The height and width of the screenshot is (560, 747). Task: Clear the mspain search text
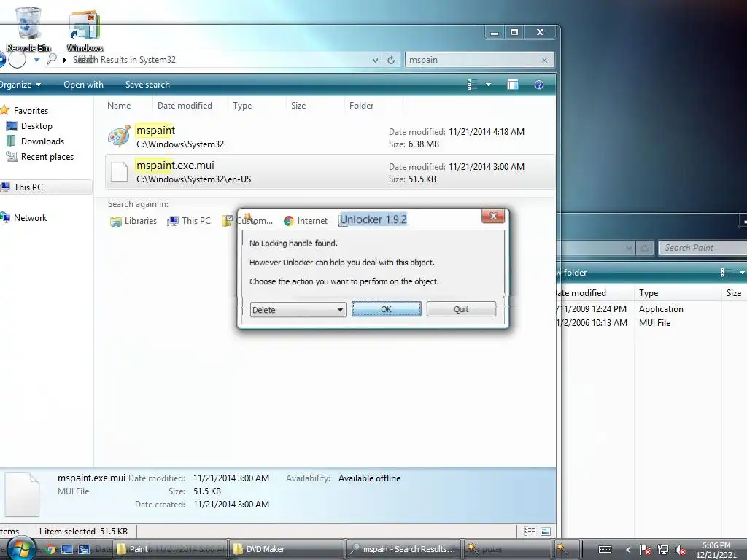click(x=544, y=60)
